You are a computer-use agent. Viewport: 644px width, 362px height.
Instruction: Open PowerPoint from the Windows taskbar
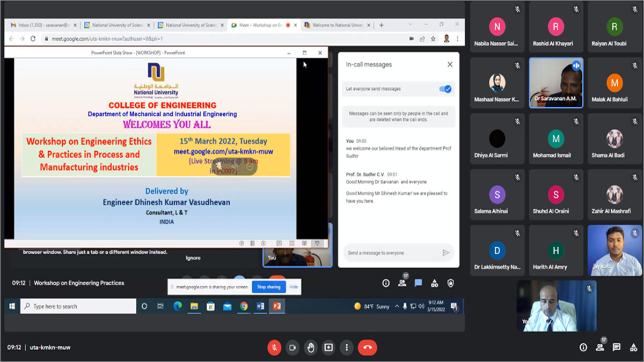(277, 306)
